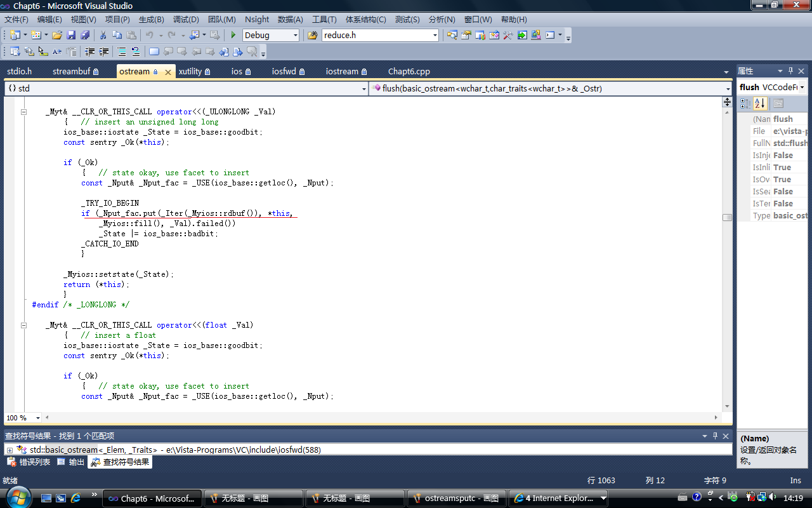Click the Uncomment Selection icon
Screen dimensions: 812x508
pos(136,51)
